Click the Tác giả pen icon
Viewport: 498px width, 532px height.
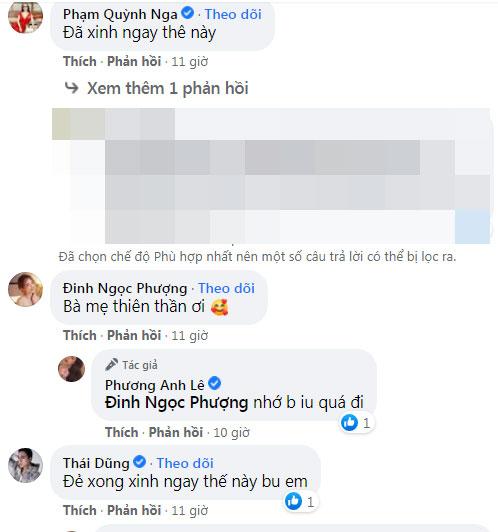coord(111,365)
